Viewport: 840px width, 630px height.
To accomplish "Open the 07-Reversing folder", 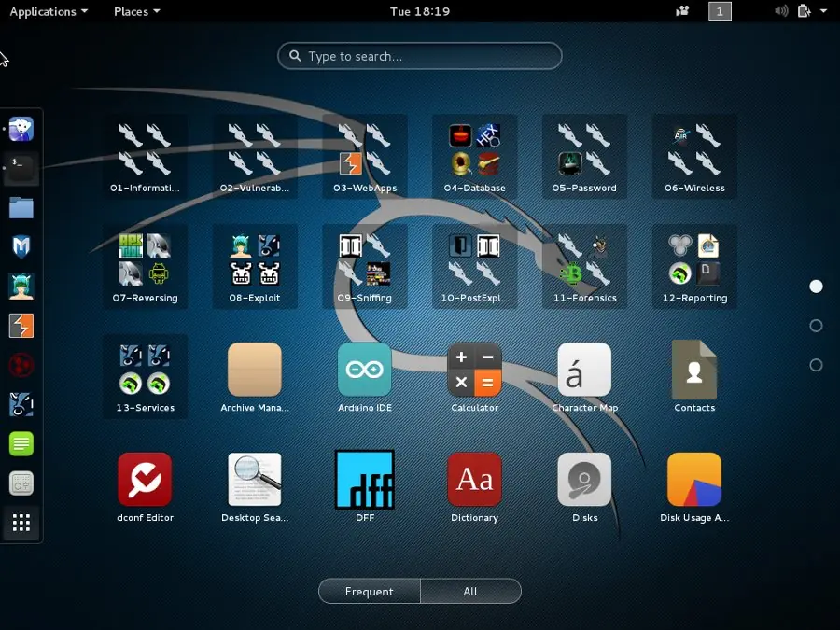I will (145, 266).
